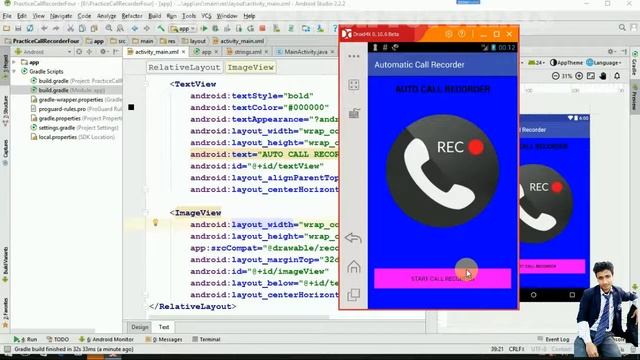Open the Language dropdown in preview
640x360 pixels.
click(604, 62)
